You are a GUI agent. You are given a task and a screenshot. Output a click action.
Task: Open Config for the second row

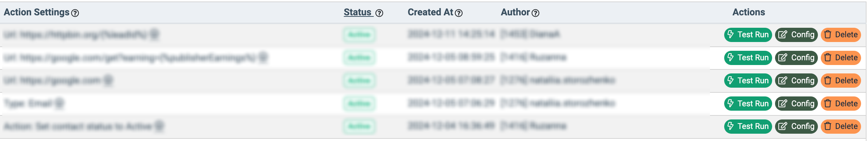tap(796, 58)
